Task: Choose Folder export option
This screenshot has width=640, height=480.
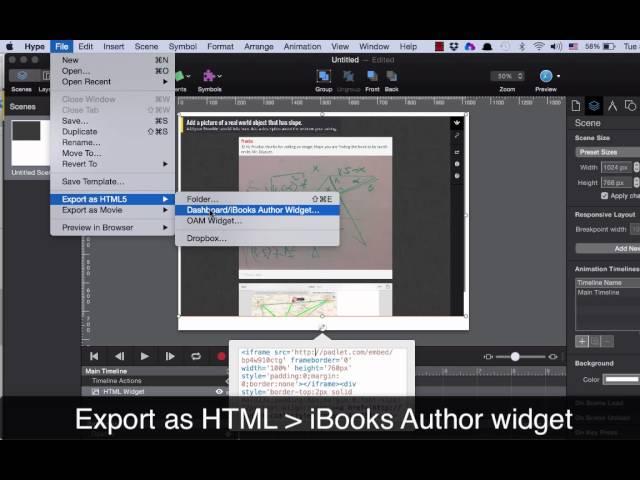Action: [x=257, y=199]
